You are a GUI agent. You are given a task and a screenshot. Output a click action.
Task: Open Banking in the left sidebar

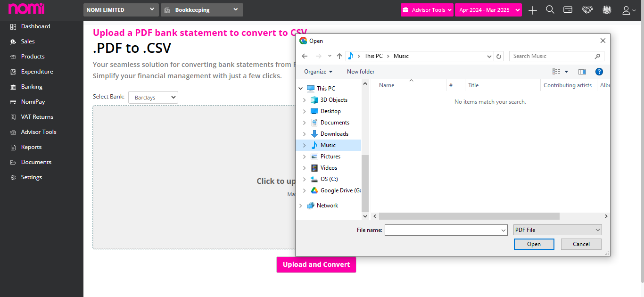pos(32,87)
